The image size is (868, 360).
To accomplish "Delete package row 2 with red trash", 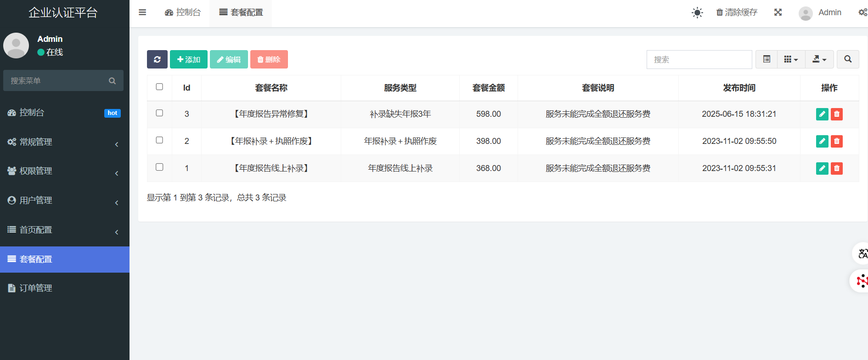I will (837, 141).
